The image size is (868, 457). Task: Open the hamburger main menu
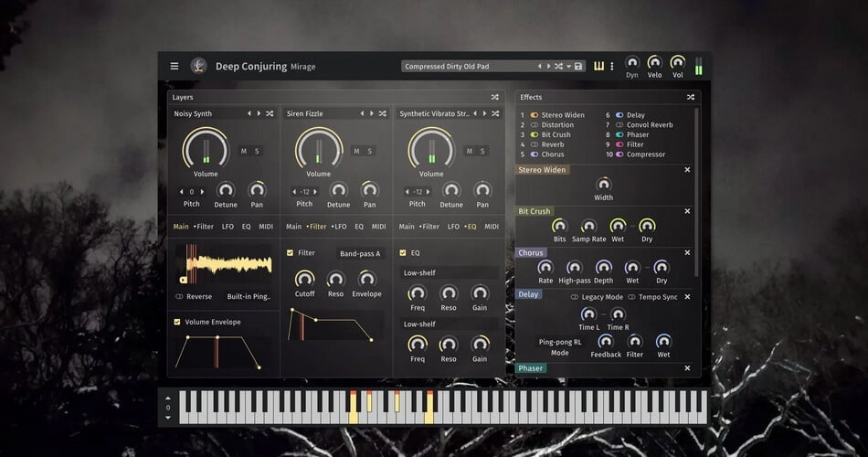pos(175,66)
